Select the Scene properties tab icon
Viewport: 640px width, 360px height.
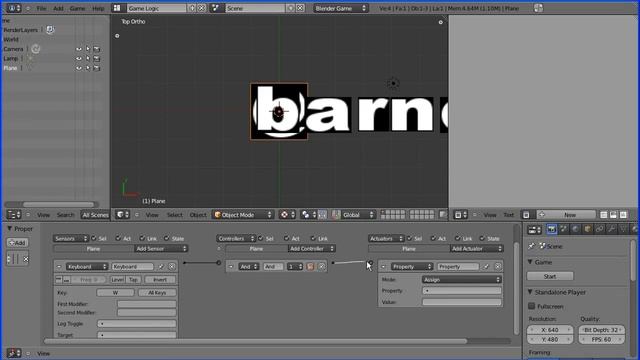pyautogui.click(x=563, y=229)
